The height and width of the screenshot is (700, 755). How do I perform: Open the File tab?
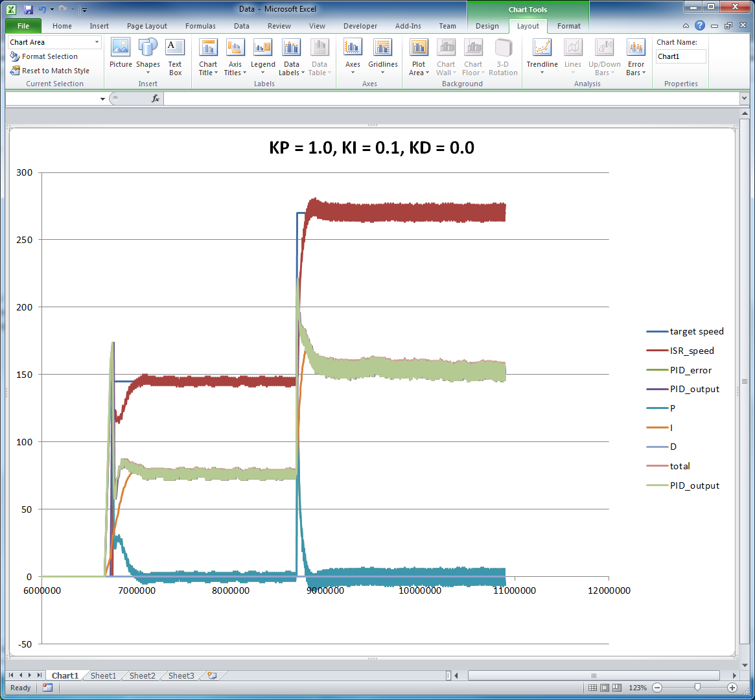pyautogui.click(x=23, y=26)
